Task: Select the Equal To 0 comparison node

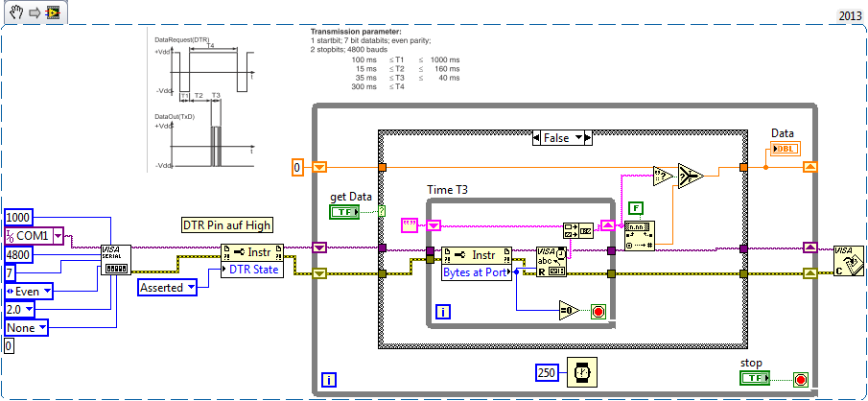Action: pos(570,311)
